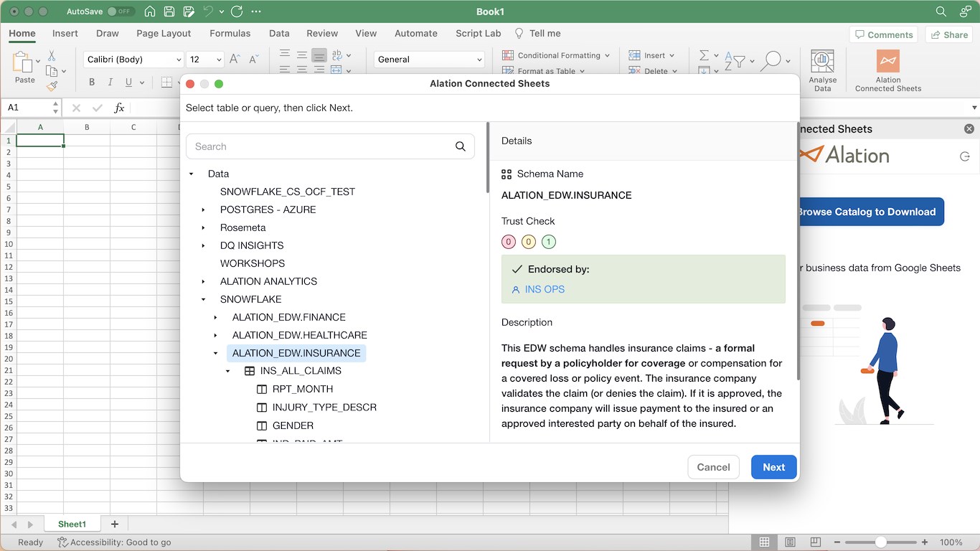Collapse the SNOWFLAKE tree node
This screenshot has width=980, height=551.
(x=204, y=299)
